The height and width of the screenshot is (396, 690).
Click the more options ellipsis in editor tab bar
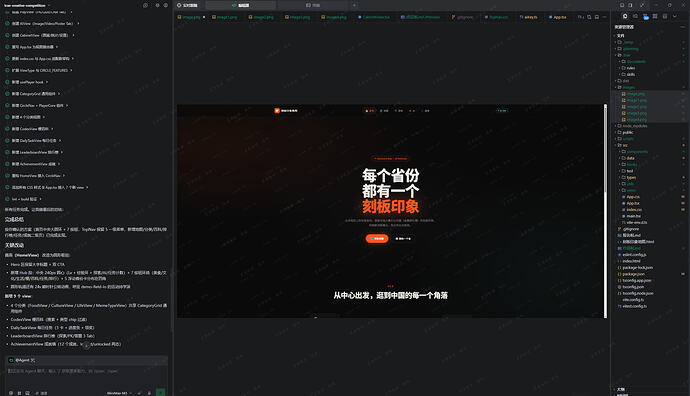604,17
